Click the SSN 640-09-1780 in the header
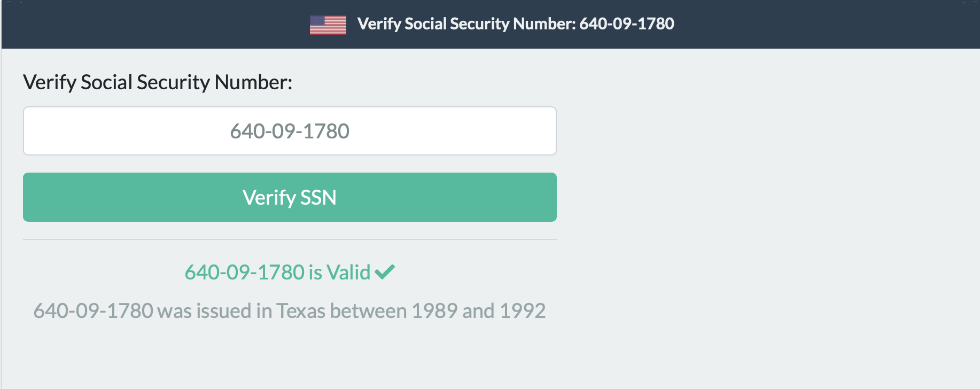Viewport: 980px width, 389px height. [x=626, y=24]
